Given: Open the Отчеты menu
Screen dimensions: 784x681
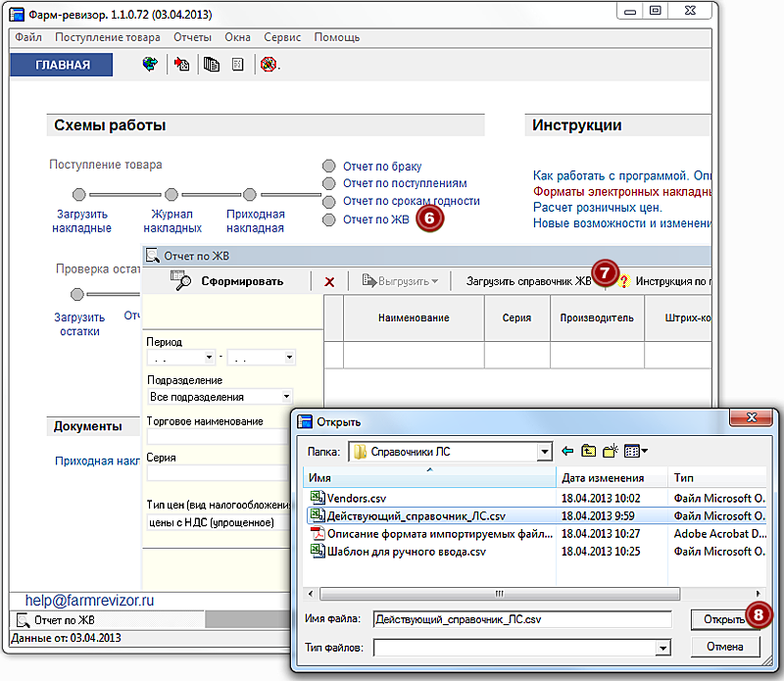Looking at the screenshot, I should (x=192, y=37).
